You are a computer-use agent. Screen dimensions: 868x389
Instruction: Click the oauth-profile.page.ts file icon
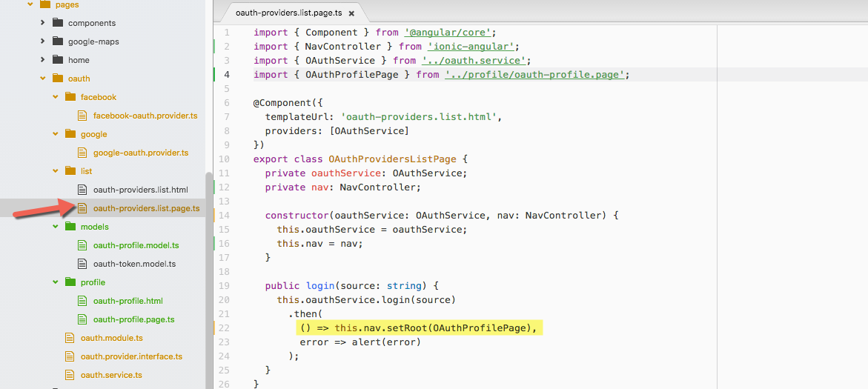[x=82, y=319]
